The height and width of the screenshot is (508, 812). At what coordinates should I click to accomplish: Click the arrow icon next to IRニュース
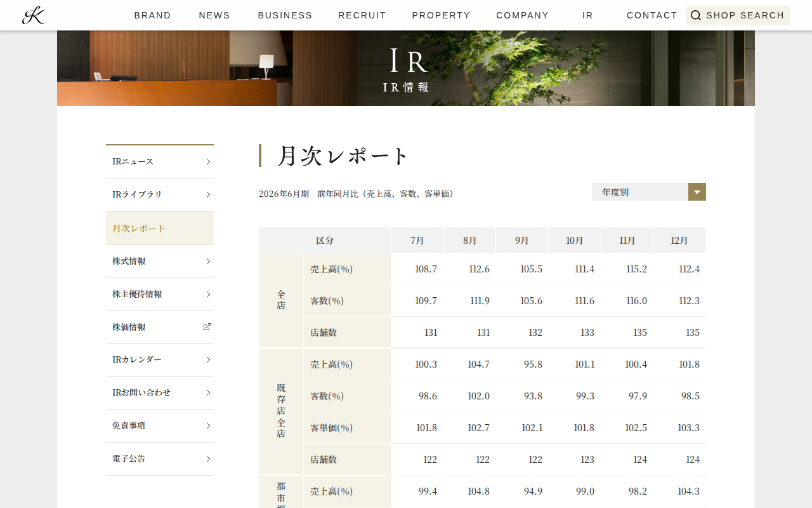(208, 161)
